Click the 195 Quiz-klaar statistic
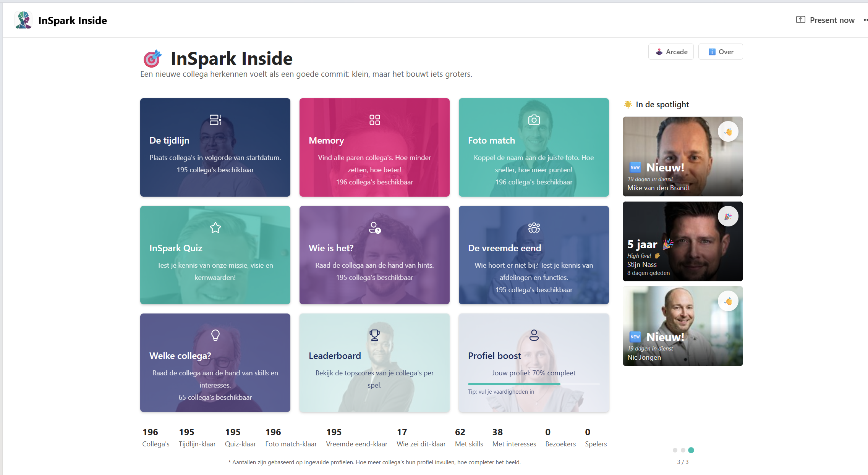868x475 pixels. tap(240, 438)
